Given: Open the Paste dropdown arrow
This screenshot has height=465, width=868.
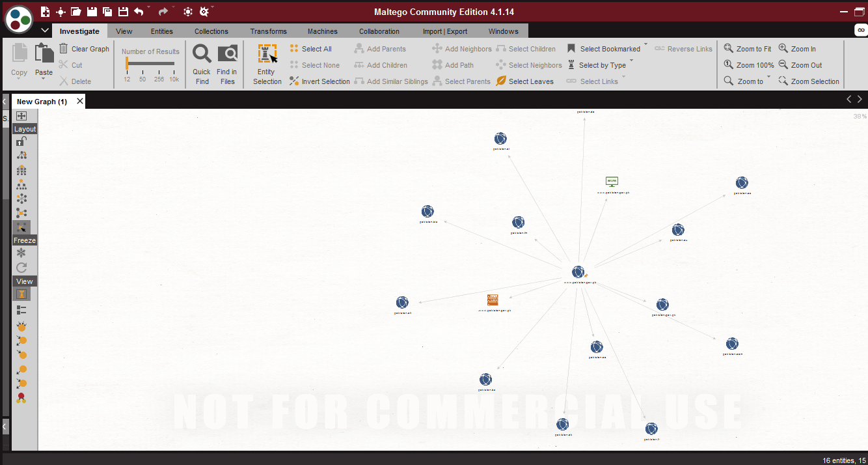Looking at the screenshot, I should [44, 79].
